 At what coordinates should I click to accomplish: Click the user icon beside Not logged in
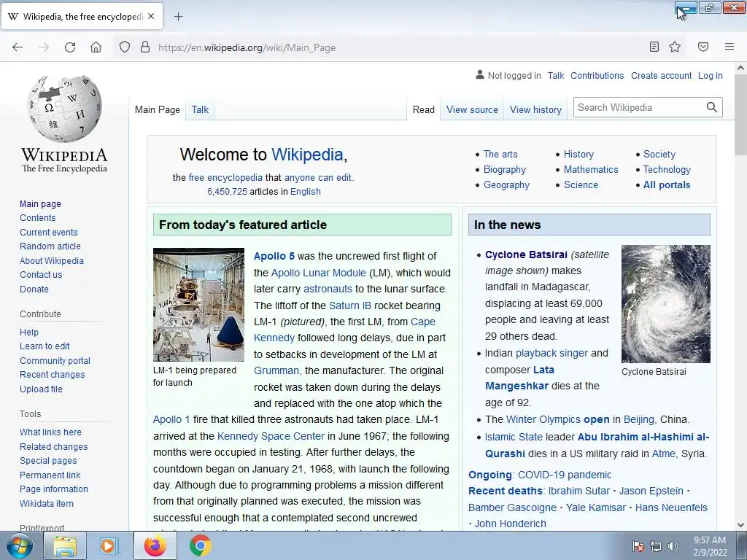(480, 75)
